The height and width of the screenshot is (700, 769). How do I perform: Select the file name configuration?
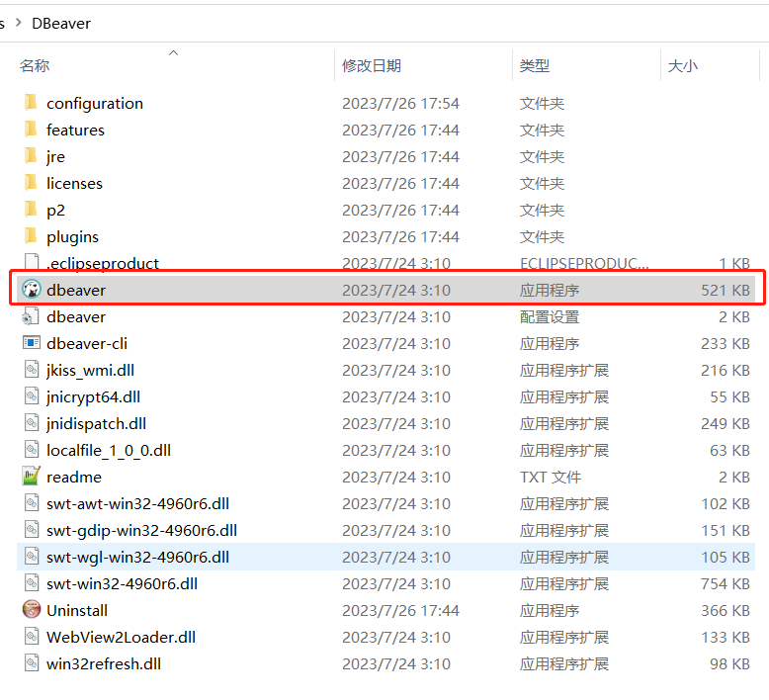[95, 103]
